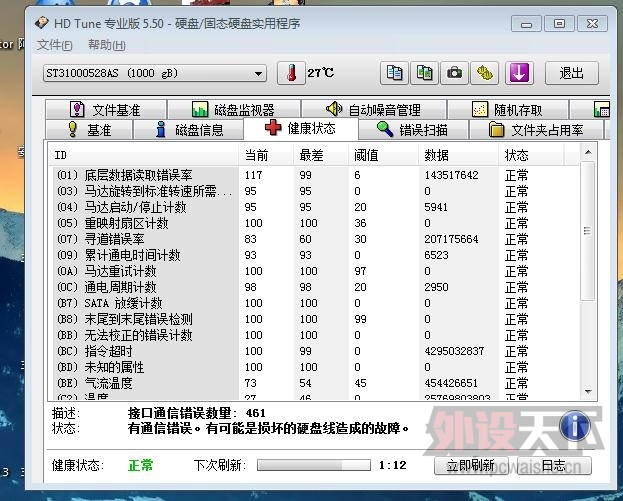Image resolution: width=623 pixels, height=501 pixels.
Task: Click the 当前 column header
Action: click(266, 155)
